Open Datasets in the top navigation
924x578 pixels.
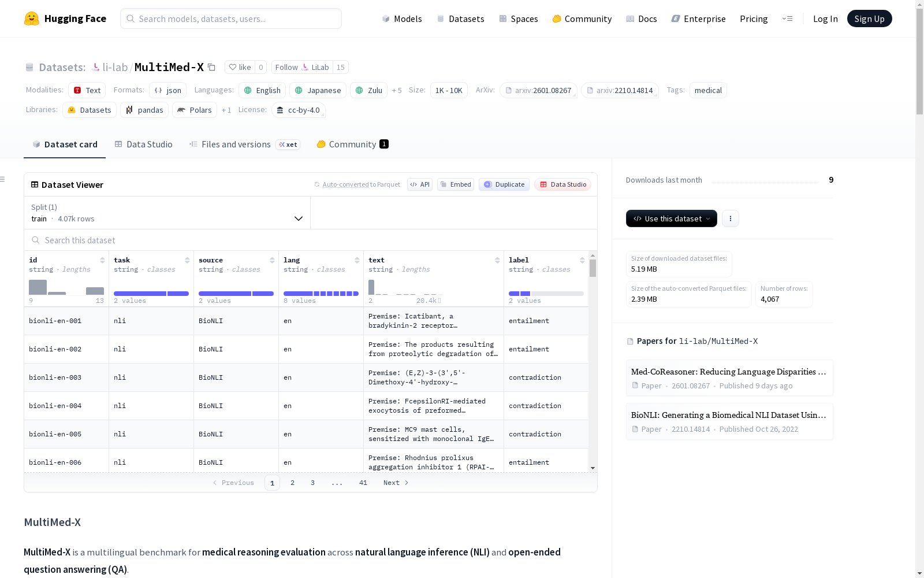click(x=460, y=18)
